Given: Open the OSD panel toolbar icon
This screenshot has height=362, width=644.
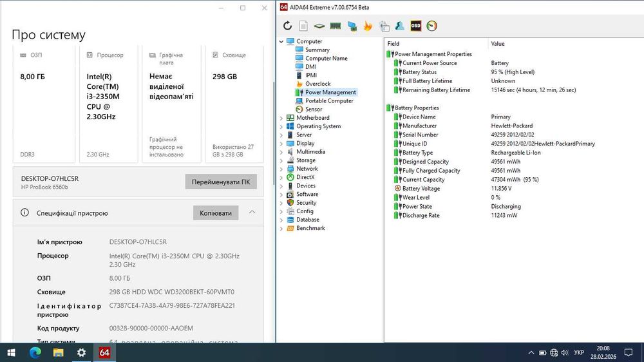Looking at the screenshot, I should pyautogui.click(x=415, y=26).
